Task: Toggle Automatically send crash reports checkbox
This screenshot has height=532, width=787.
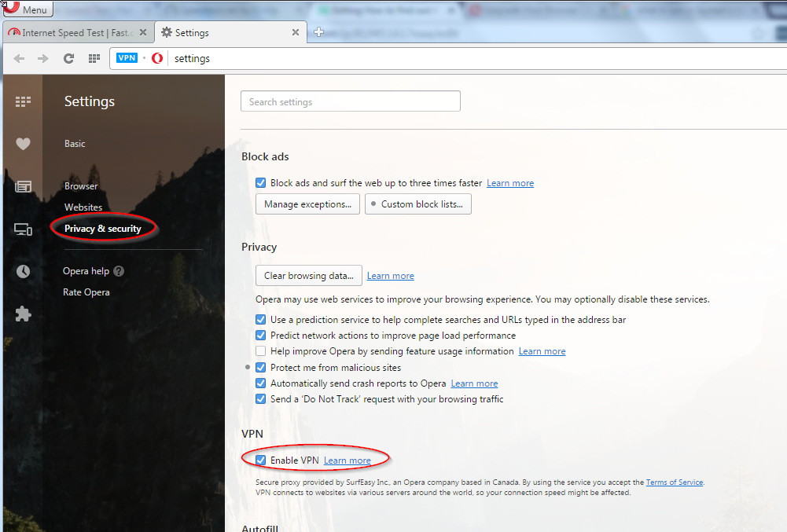Action: pos(260,383)
